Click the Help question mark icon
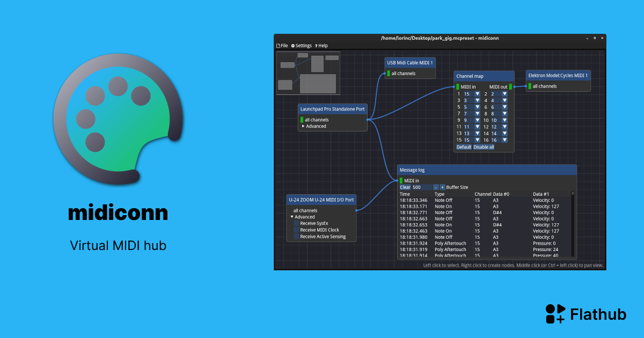The height and width of the screenshot is (338, 644). 316,45
